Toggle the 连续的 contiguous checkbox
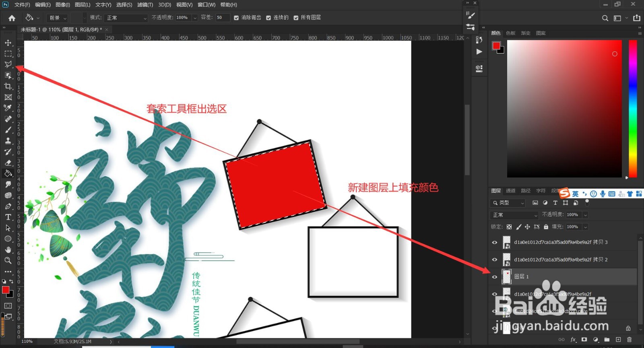 [x=268, y=18]
